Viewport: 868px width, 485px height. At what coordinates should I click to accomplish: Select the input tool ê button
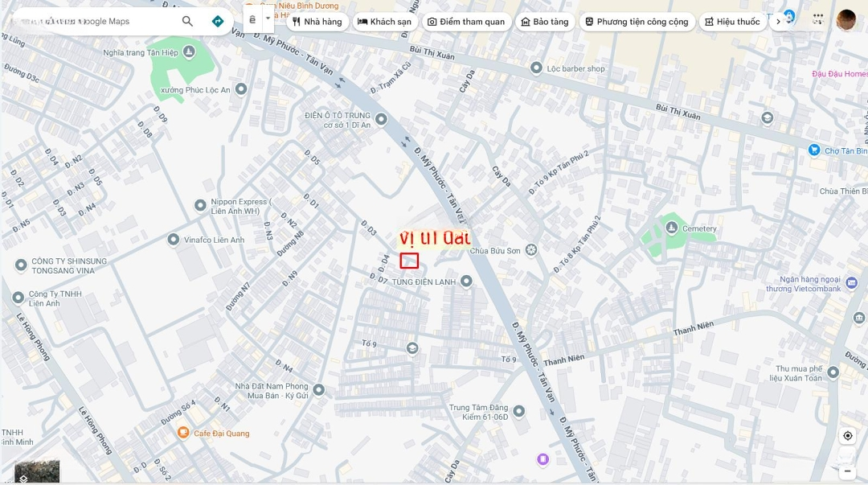tap(252, 19)
